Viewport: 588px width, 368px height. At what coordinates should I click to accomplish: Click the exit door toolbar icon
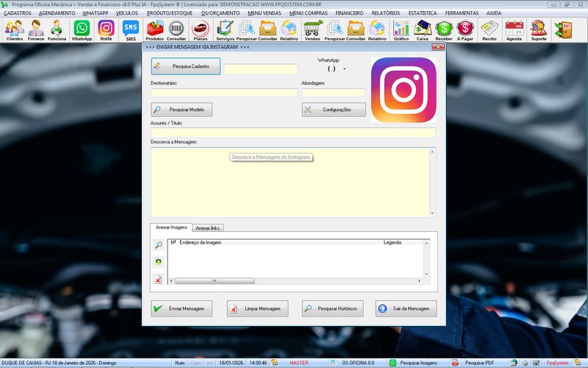pyautogui.click(x=563, y=30)
